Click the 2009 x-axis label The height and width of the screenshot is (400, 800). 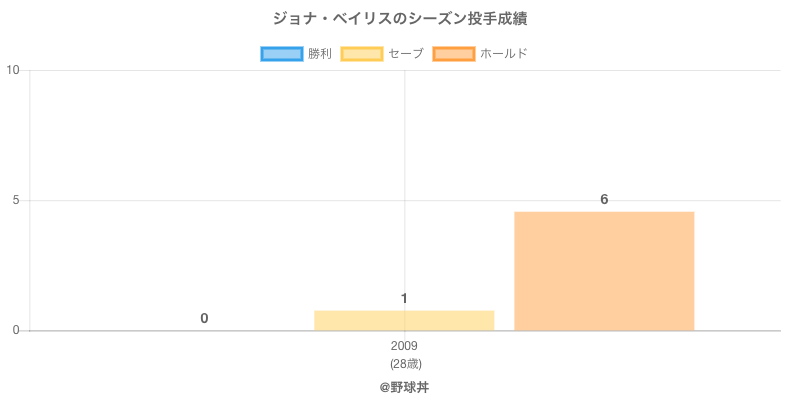coord(404,346)
